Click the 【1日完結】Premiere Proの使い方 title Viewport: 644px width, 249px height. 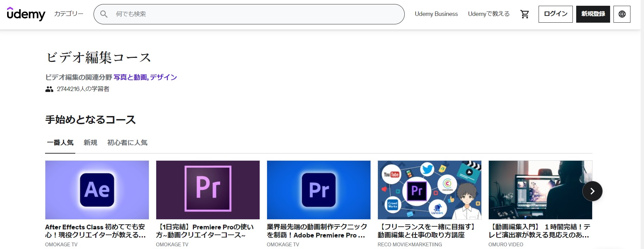205,231
